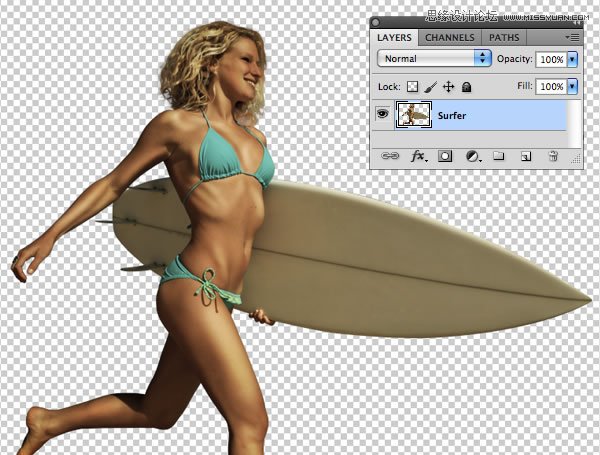
Task: Click the panel resize grip corner
Action: click(x=576, y=160)
